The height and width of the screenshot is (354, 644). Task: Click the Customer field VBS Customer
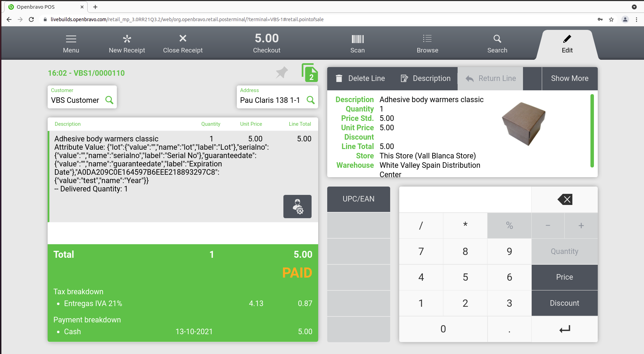click(x=82, y=97)
